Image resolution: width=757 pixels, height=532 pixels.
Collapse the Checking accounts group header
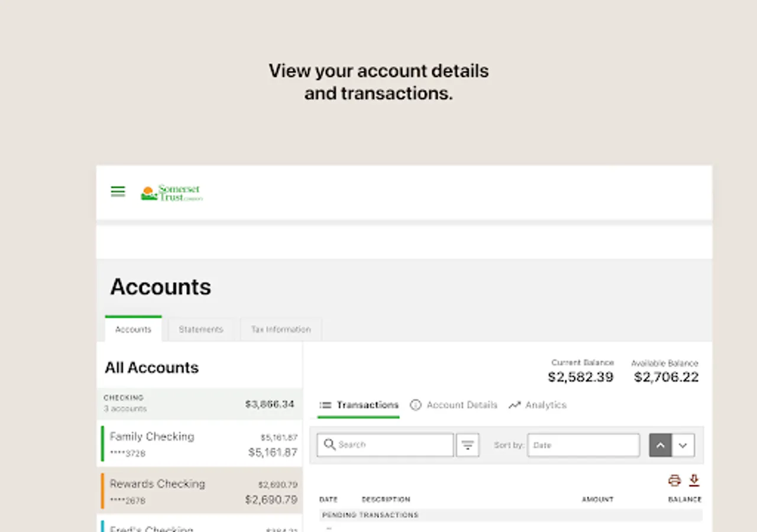click(199, 404)
